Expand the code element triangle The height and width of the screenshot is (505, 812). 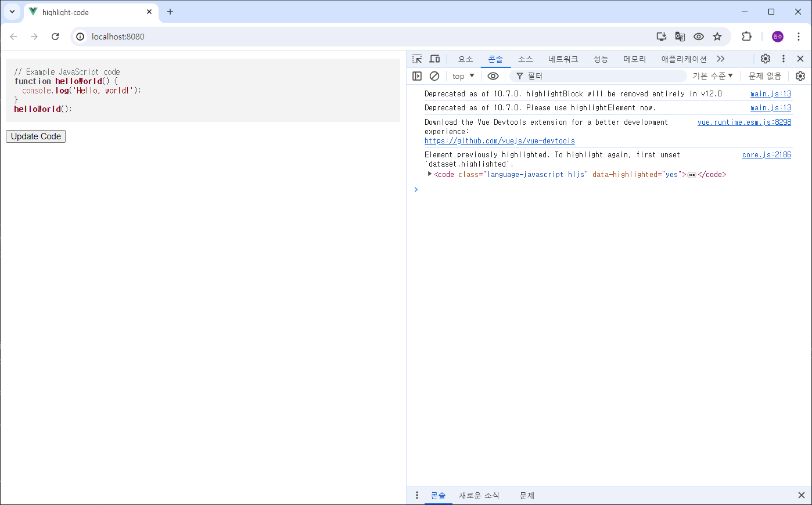(x=429, y=174)
